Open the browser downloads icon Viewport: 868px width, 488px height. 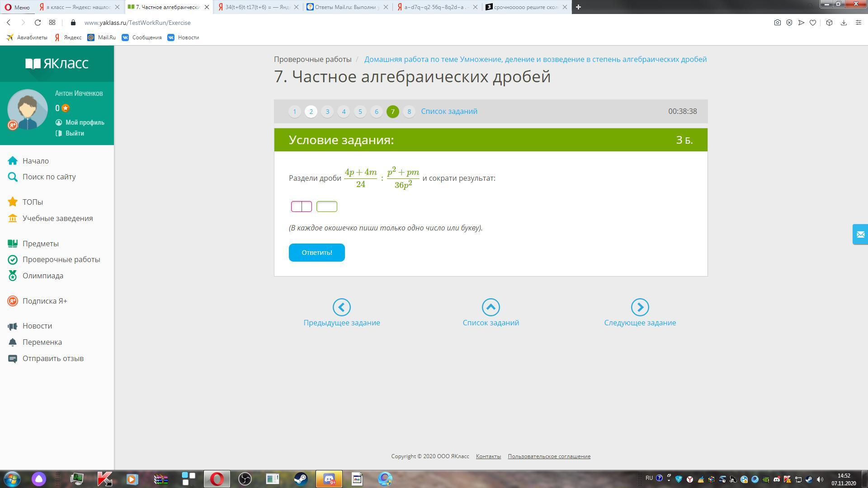click(x=844, y=23)
